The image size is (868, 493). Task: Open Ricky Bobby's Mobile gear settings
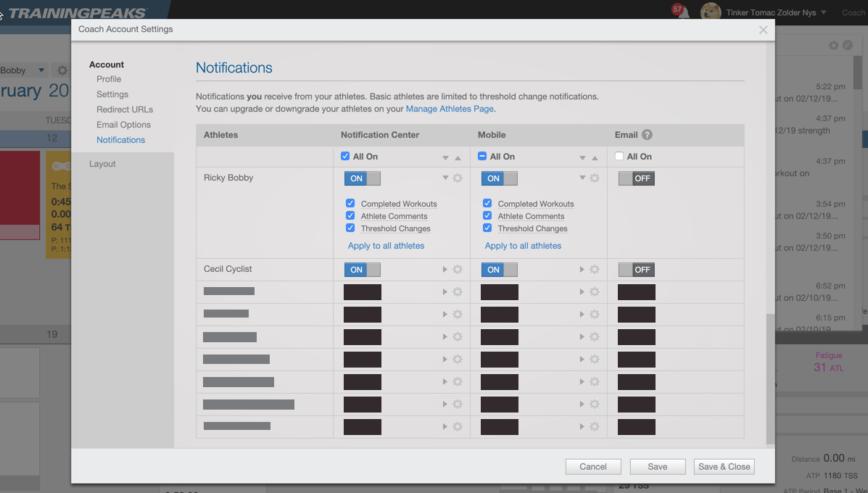pos(595,178)
